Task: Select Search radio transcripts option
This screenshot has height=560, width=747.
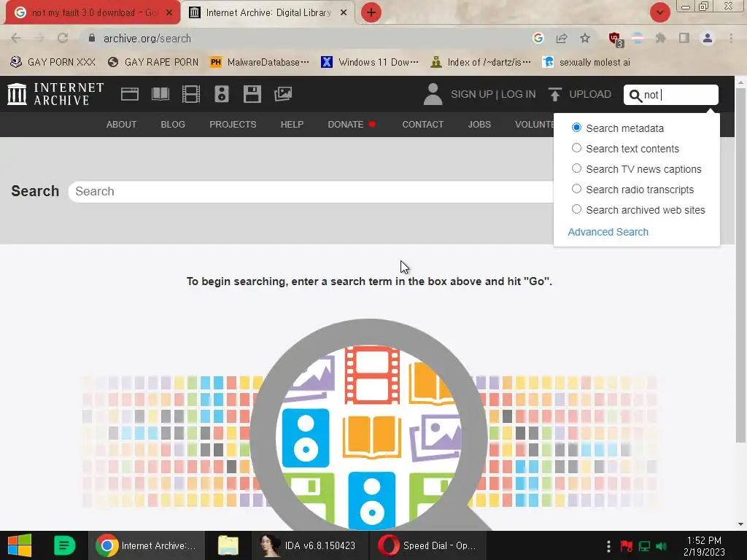Action: coord(576,189)
